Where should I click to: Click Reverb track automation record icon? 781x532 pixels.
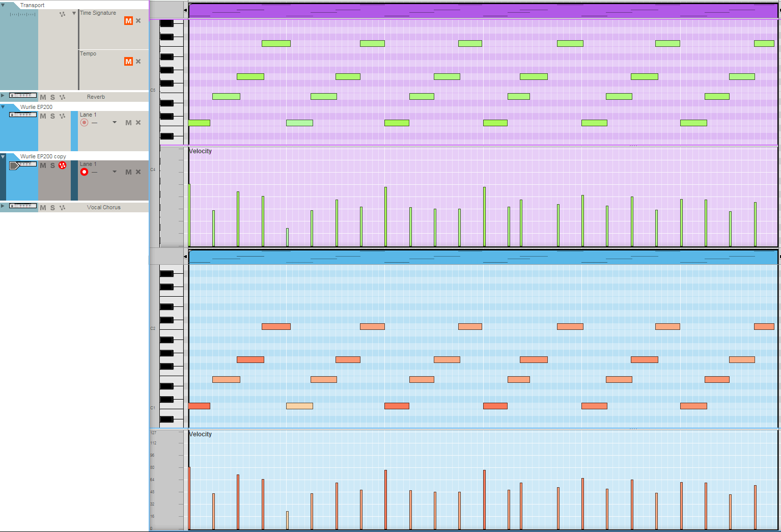pyautogui.click(x=62, y=97)
